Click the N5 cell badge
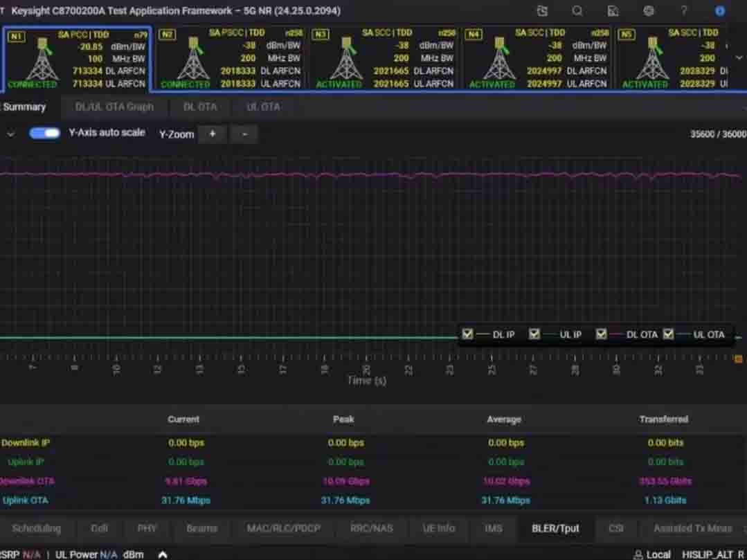This screenshot has height=560, width=747. [x=627, y=35]
